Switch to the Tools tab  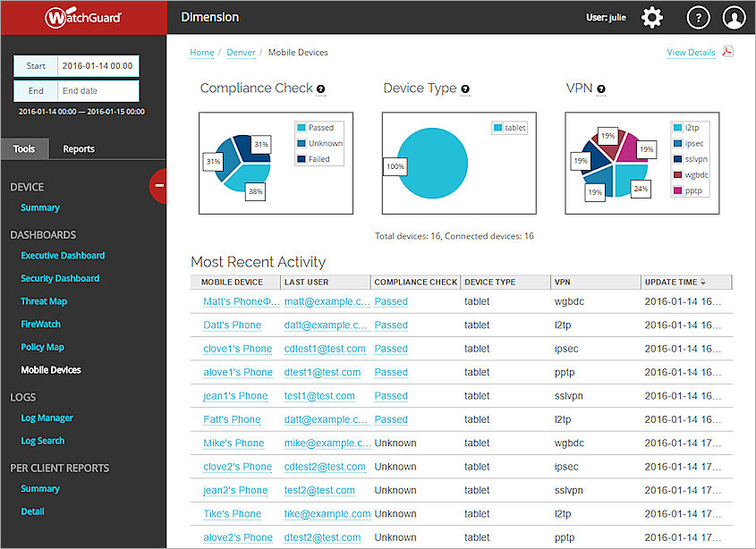(x=24, y=148)
